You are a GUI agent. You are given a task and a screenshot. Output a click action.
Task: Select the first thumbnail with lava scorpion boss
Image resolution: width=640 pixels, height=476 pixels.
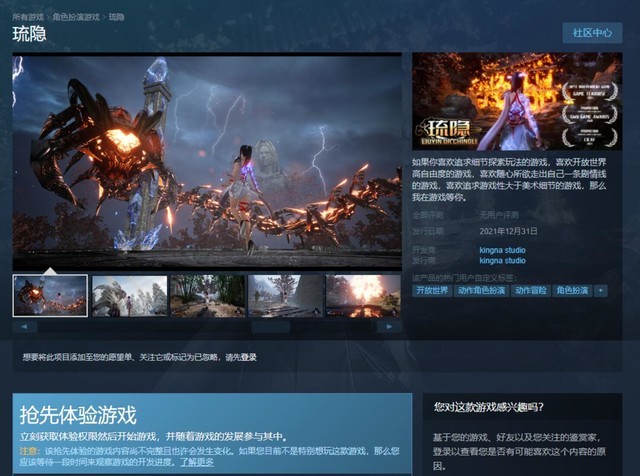(50, 296)
